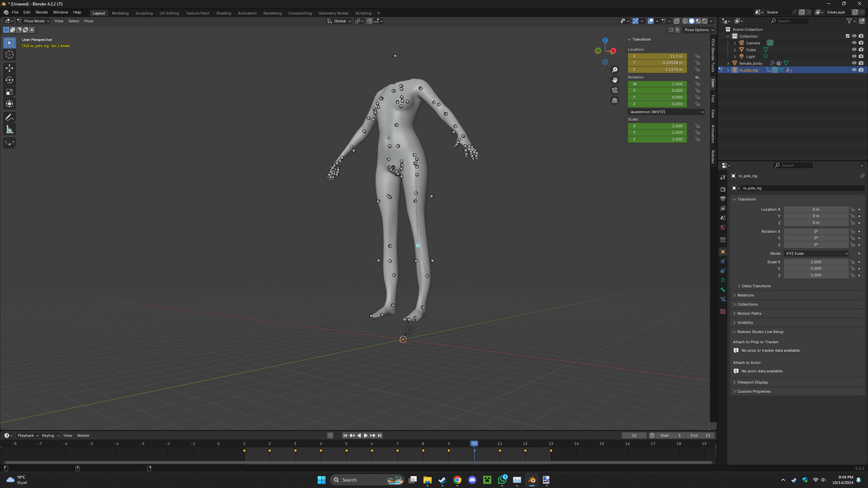Select the Annotate tool
868x488 pixels.
point(9,117)
